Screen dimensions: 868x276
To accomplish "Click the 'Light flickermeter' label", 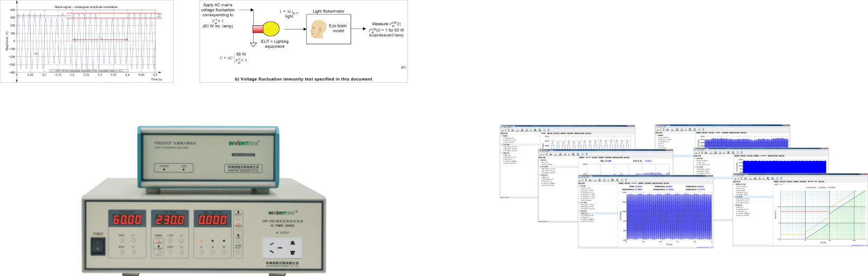I will tap(328, 11).
